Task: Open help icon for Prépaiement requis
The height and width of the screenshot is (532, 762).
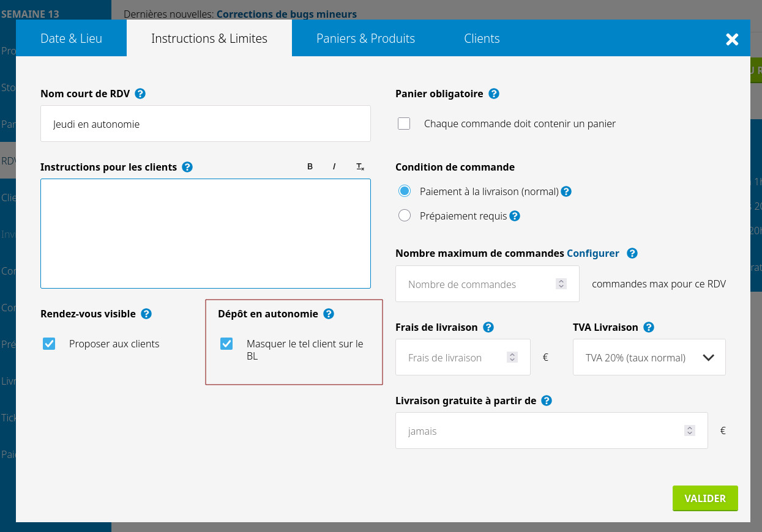Action: click(515, 216)
